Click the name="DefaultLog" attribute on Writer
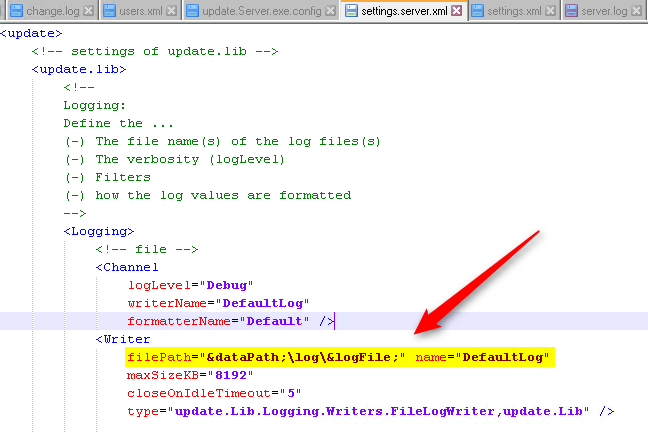 [482, 357]
